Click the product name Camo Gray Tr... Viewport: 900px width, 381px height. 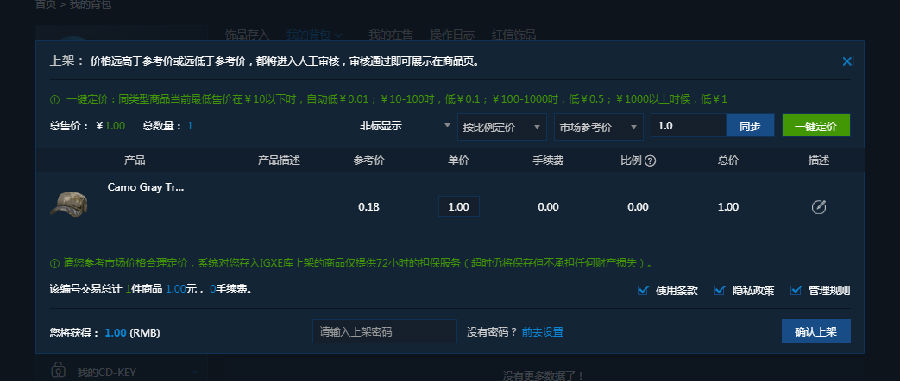[146, 188]
